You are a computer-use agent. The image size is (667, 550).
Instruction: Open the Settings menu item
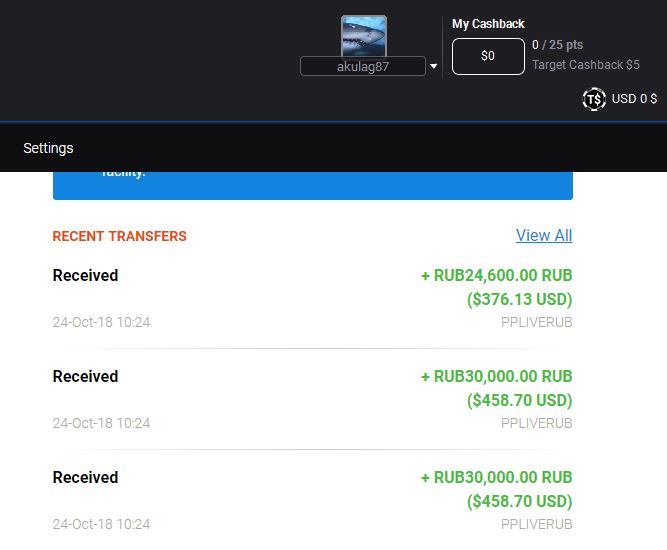(48, 148)
